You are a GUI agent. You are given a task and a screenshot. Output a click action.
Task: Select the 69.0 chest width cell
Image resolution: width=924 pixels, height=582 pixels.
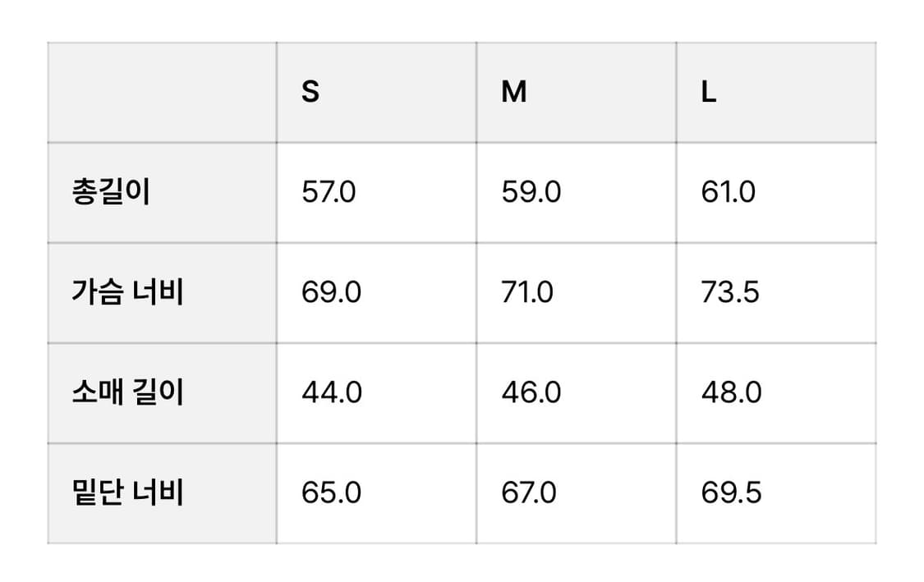click(331, 293)
